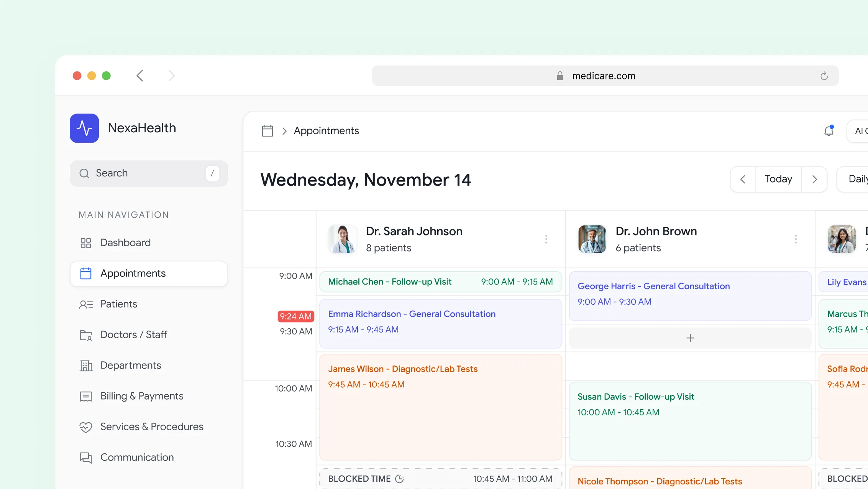Viewport: 868px width, 489px height.
Task: Go to previous day with left chevron
Action: pyautogui.click(x=743, y=179)
